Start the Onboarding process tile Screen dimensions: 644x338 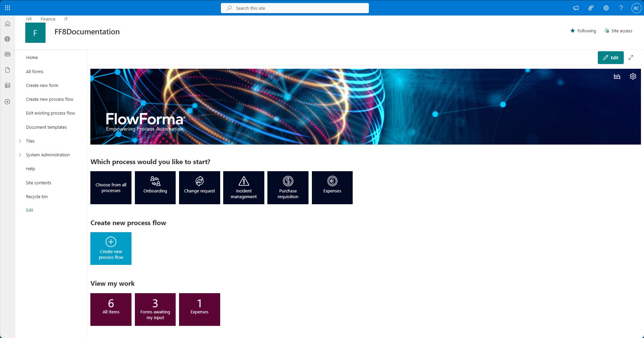(x=155, y=188)
